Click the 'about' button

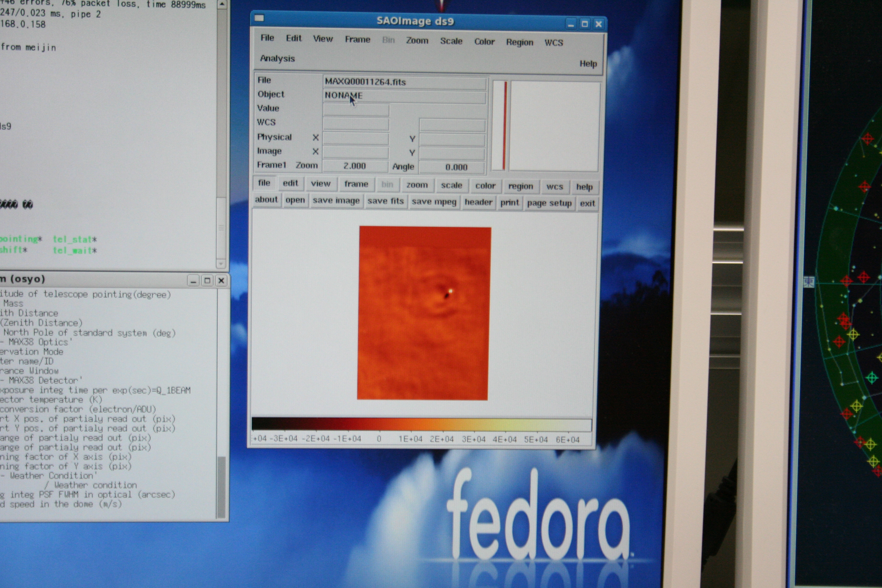click(266, 200)
